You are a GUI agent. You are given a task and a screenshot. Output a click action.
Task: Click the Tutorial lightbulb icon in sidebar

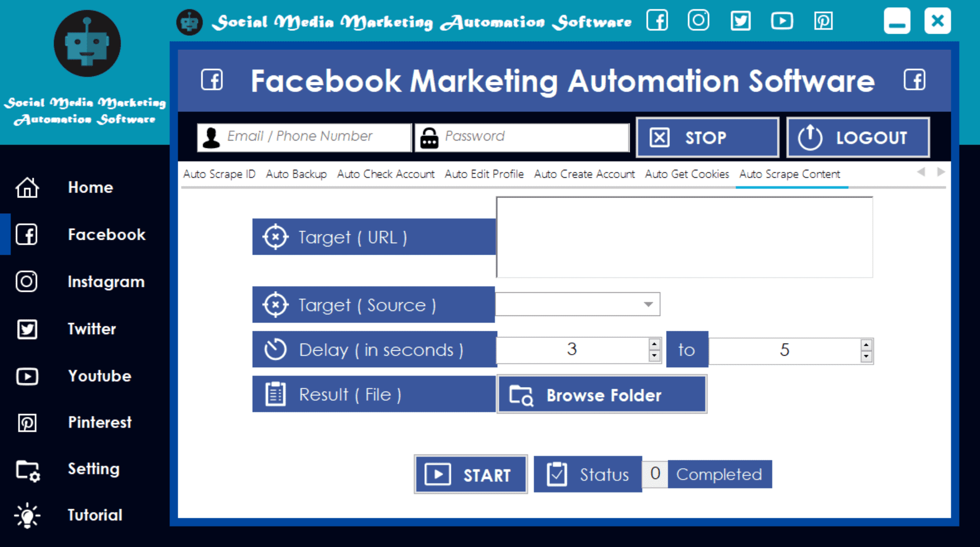tap(27, 516)
